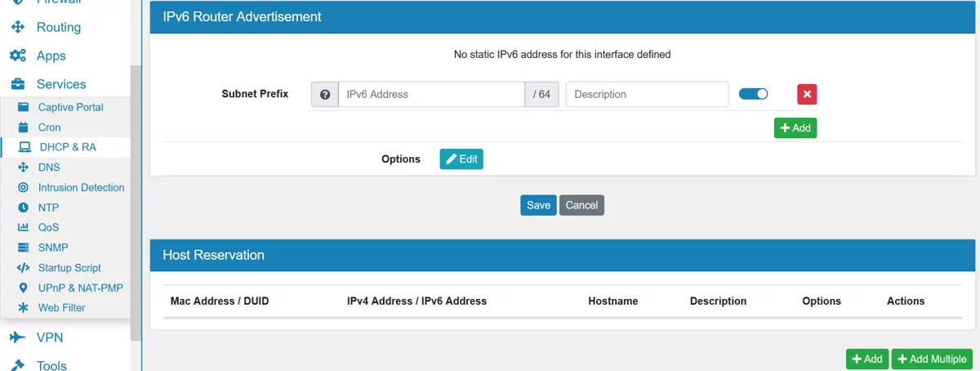Click the IPv6 Router Advertisement panel title
The image size is (980, 371).
point(242,16)
